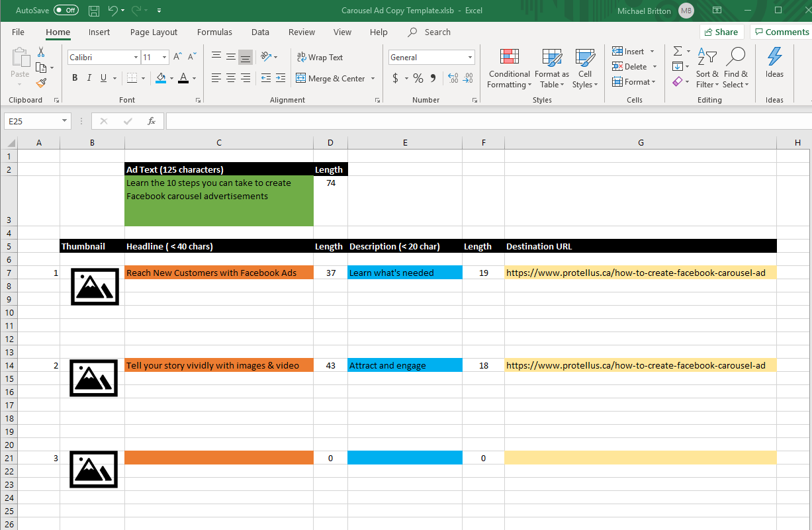Open Conditional Formatting dropdown
The width and height of the screenshot is (812, 530).
coord(509,69)
